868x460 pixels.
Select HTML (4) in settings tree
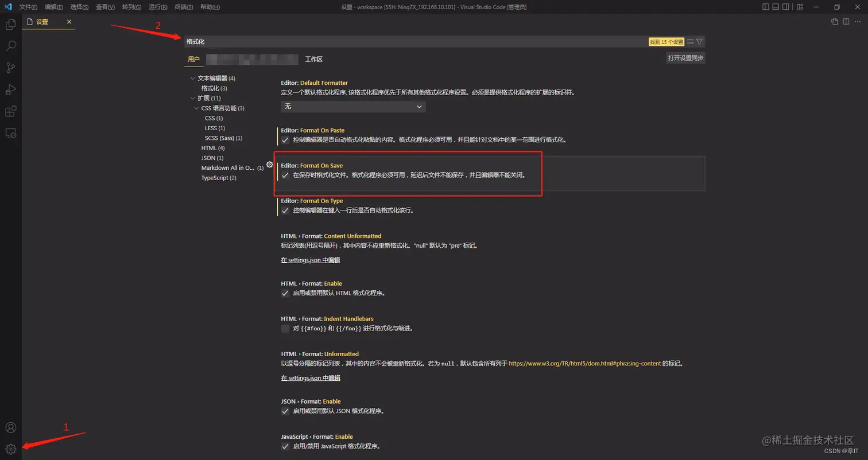(213, 148)
